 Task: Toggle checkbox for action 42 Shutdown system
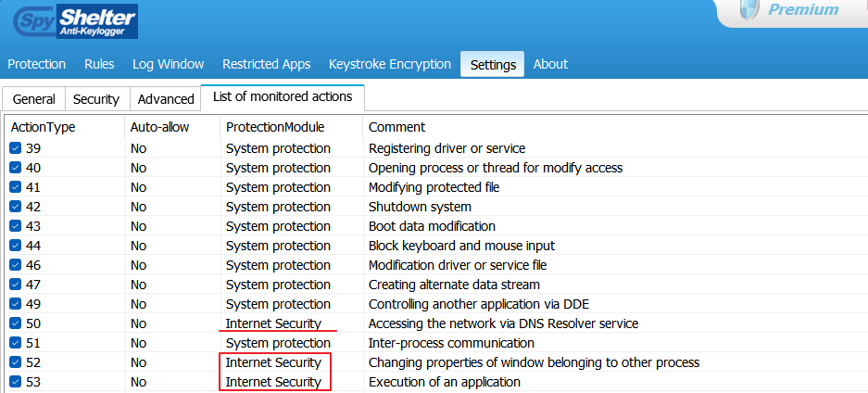click(x=16, y=207)
